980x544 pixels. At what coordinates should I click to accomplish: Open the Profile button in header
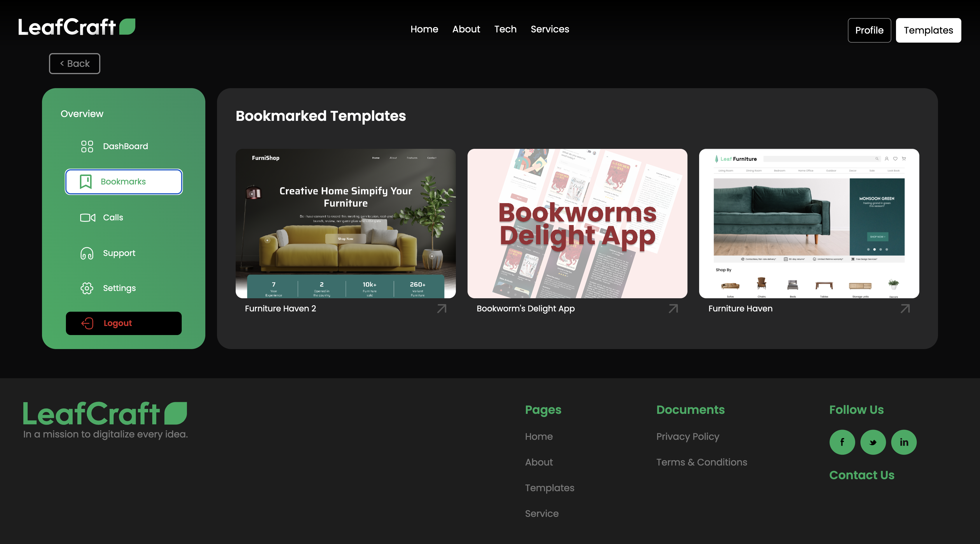869,30
